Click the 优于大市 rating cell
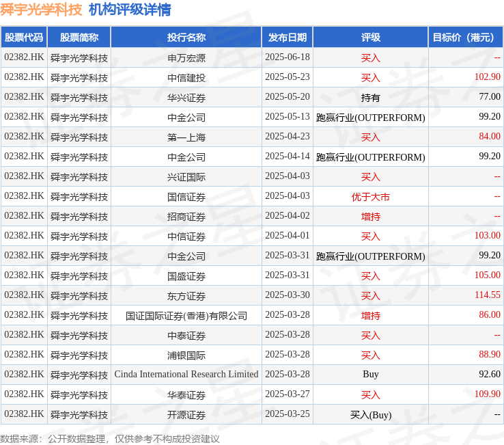504x445 pixels. [371, 197]
